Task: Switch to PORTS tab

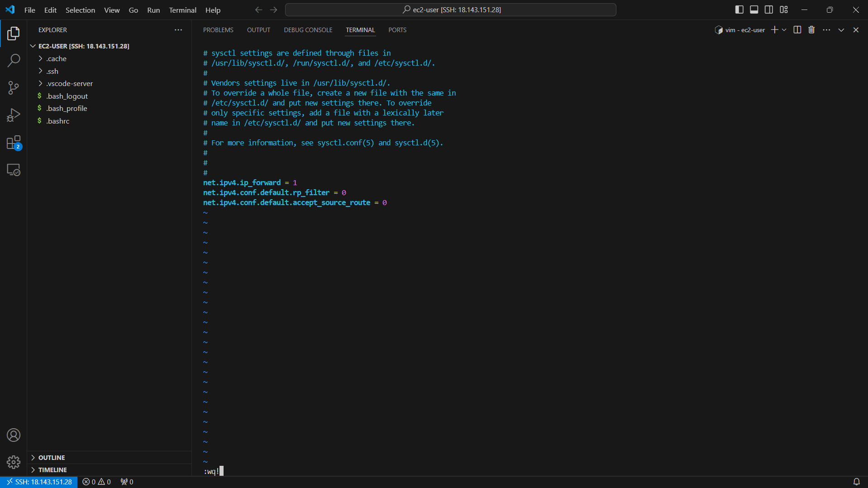Action: point(397,30)
